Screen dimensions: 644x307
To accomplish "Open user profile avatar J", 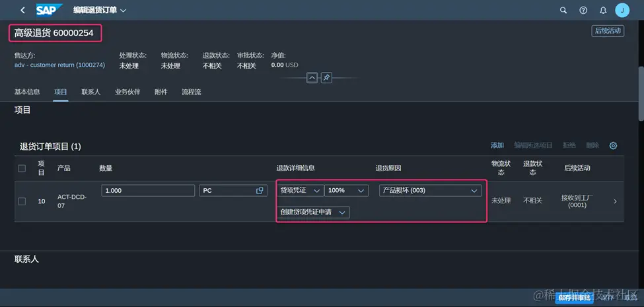I will click(622, 11).
